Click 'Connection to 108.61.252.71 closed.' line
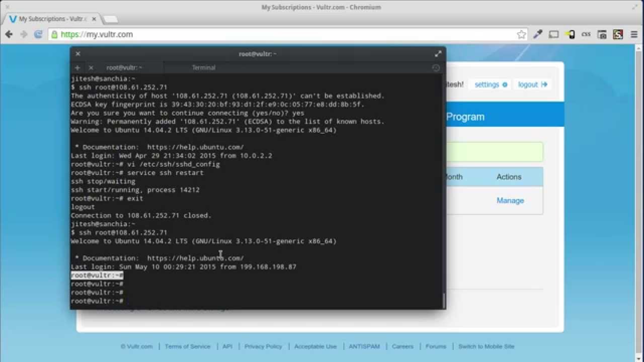The height and width of the screenshot is (362, 644). (141, 216)
